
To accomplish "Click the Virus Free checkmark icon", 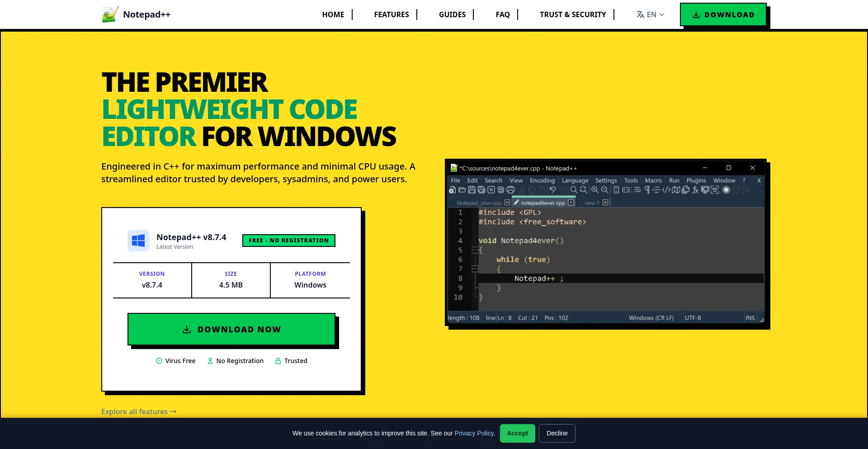I will point(159,361).
